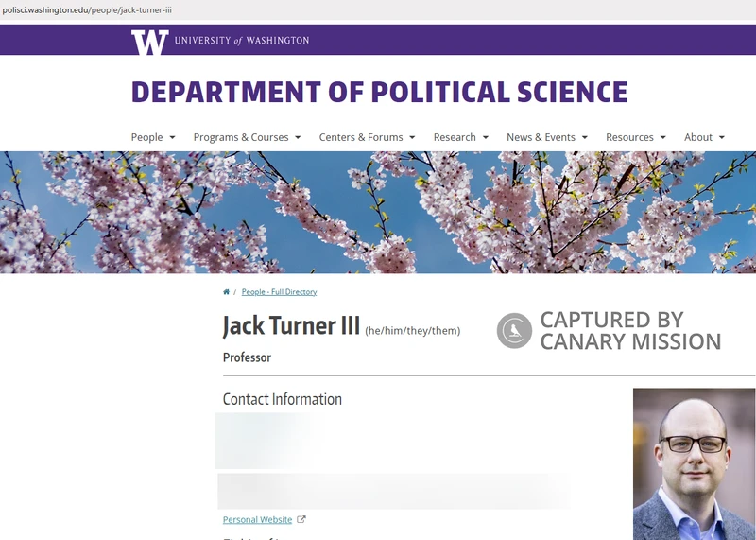Open the About navigation menu
Screen dimensions: 756x540
(x=704, y=137)
